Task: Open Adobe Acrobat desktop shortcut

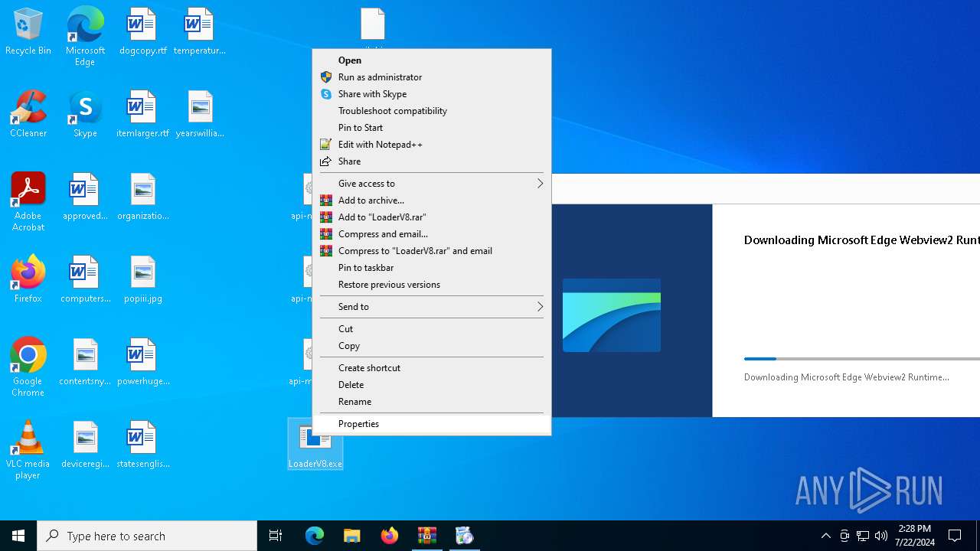Action: 28,202
